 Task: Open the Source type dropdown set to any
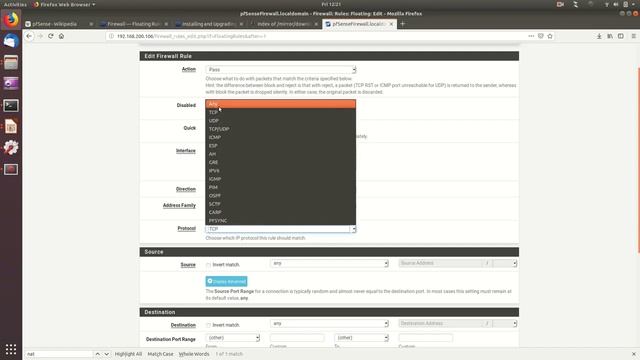click(x=329, y=263)
